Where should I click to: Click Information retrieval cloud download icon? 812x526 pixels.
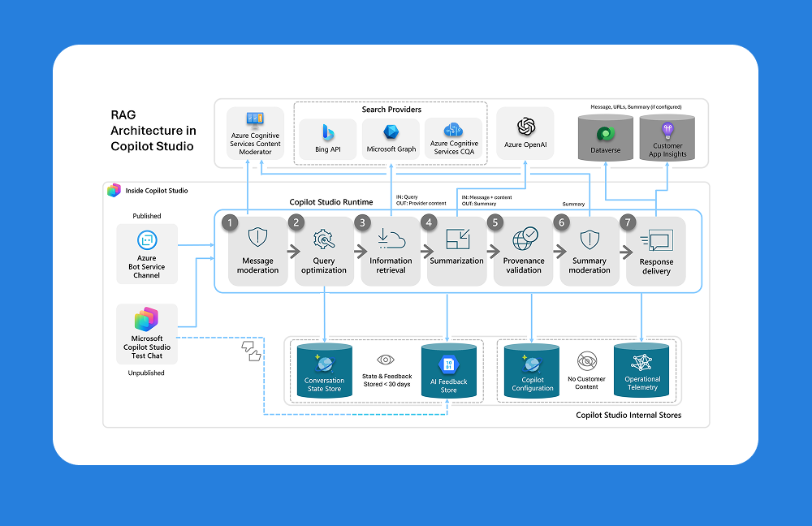point(391,239)
